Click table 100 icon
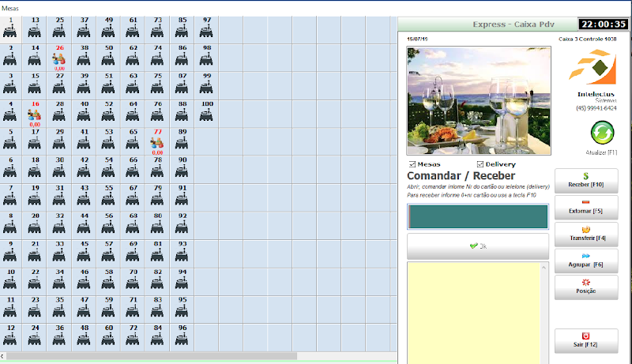Screen dimensions: 632x364 point(207,114)
